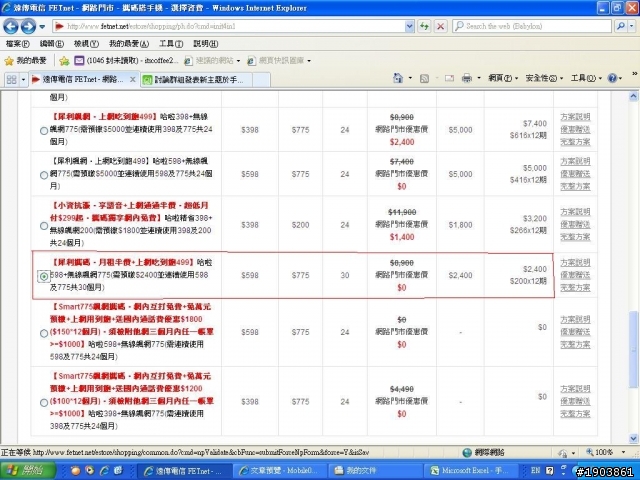Switch to 文章預覽 - Mobile01 taskbar window

(280, 471)
